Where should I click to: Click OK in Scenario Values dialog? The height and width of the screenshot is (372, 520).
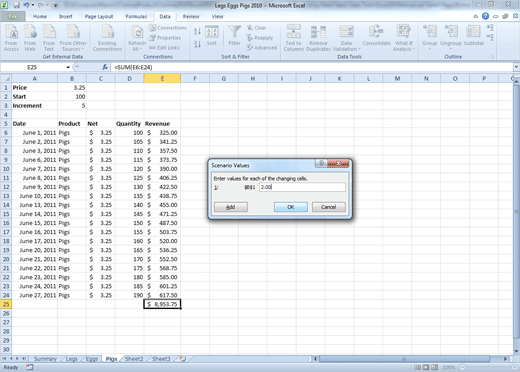coord(291,207)
